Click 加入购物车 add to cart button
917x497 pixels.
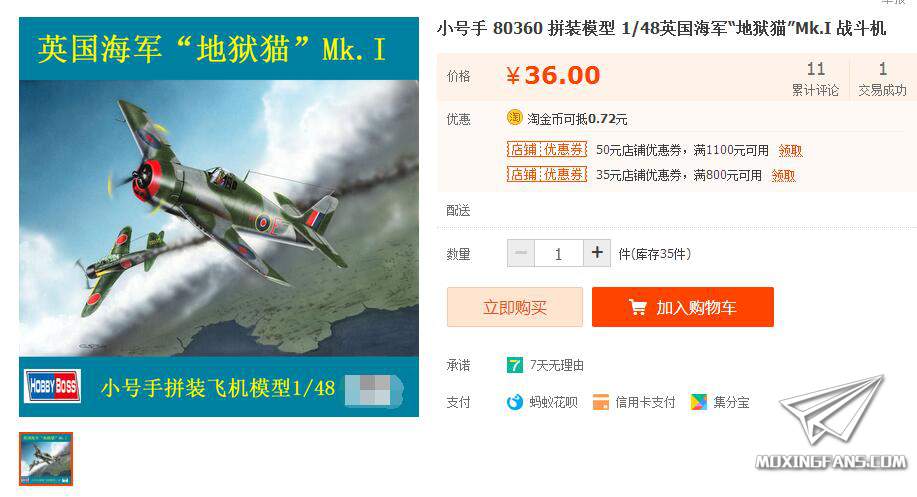pyautogui.click(x=682, y=307)
